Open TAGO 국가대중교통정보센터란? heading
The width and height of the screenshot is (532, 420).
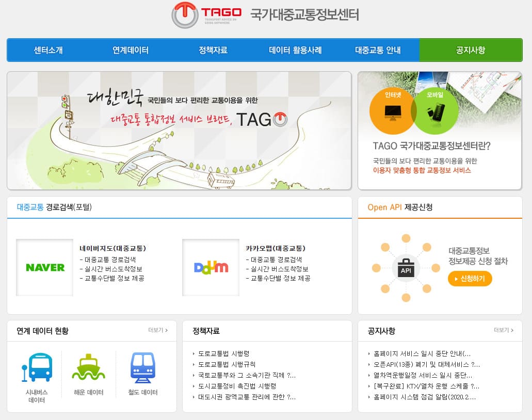tap(431, 146)
